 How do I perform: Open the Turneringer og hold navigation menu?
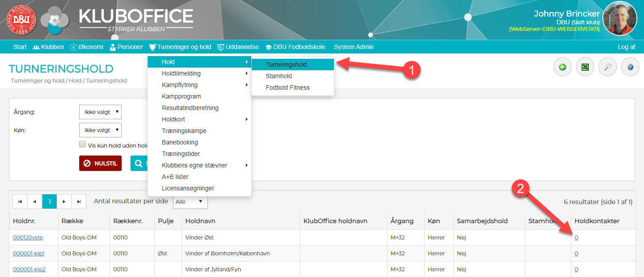(180, 47)
